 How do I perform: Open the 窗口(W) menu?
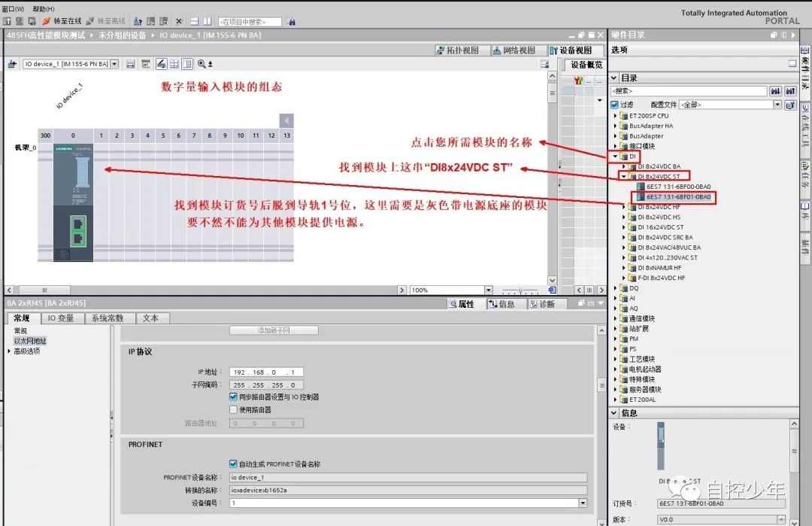[x=13, y=9]
